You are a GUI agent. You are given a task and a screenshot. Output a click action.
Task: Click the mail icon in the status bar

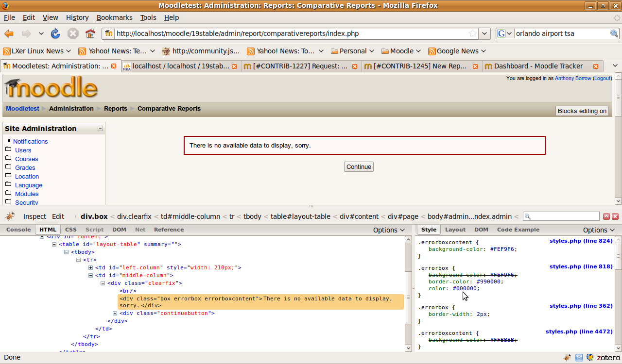click(x=579, y=358)
